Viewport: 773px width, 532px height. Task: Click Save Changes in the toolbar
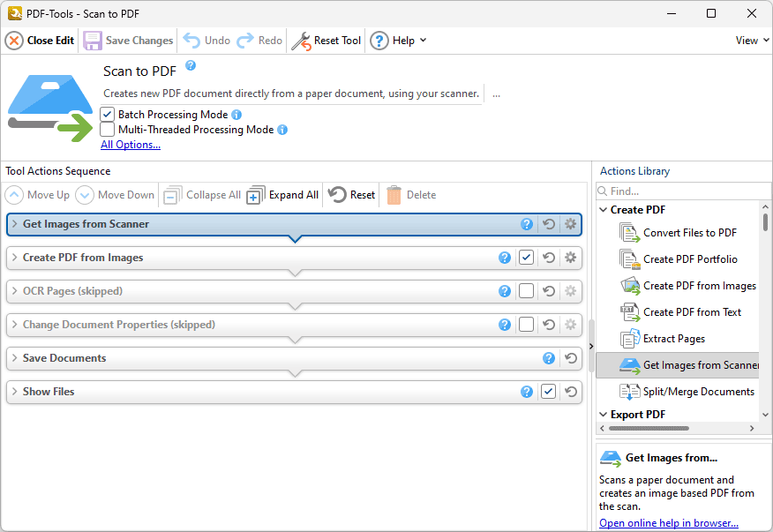click(x=128, y=41)
